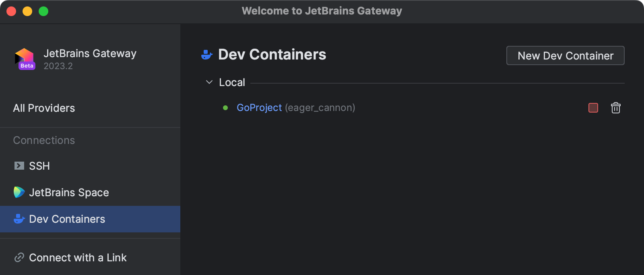Click the JetBrains Space icon
The height and width of the screenshot is (275, 644).
(x=18, y=192)
